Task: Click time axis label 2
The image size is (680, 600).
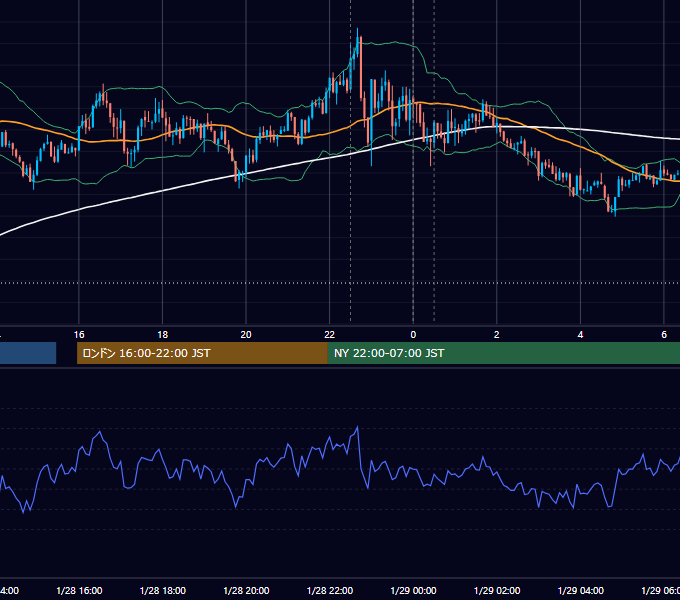Action: click(x=497, y=335)
